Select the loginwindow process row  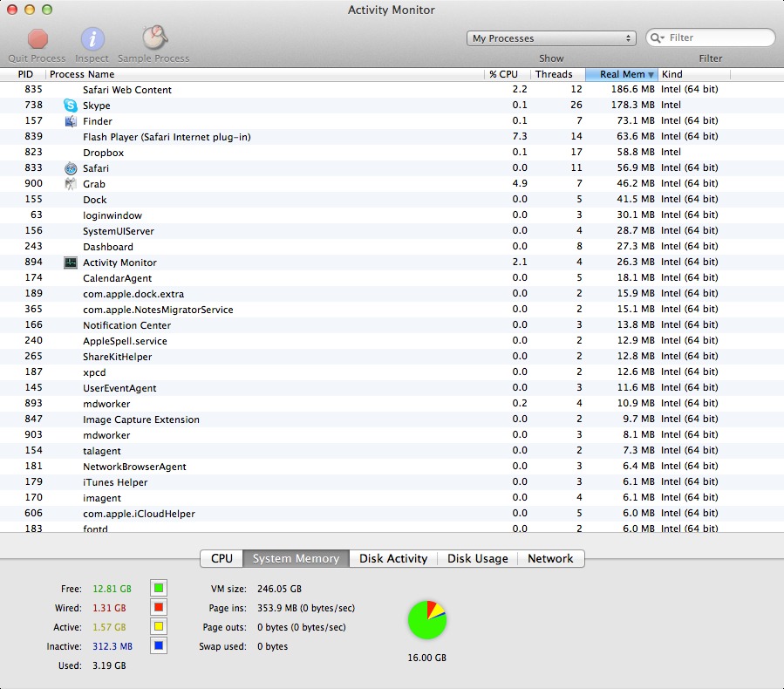pyautogui.click(x=392, y=215)
